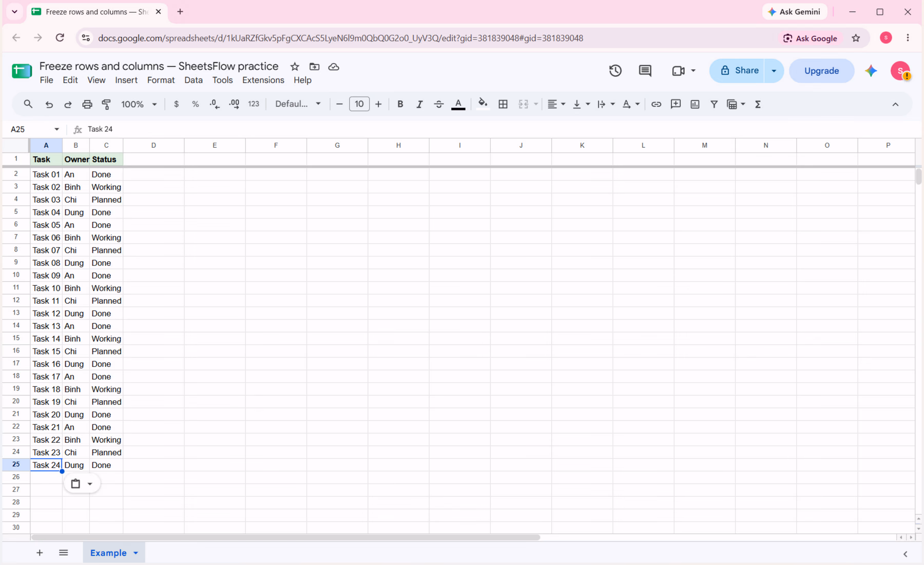Click the font size field showing 10
Screen dimensions: 924x565
point(359,104)
